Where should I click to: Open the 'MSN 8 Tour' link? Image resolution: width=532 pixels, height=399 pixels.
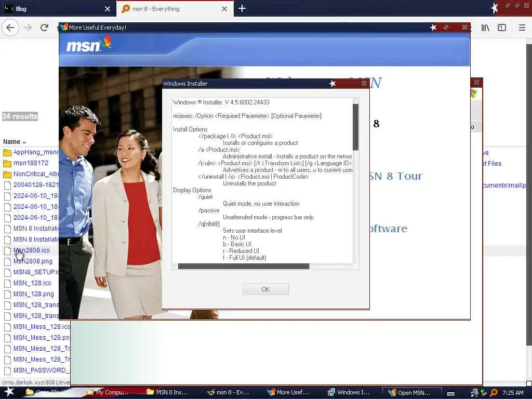click(395, 176)
